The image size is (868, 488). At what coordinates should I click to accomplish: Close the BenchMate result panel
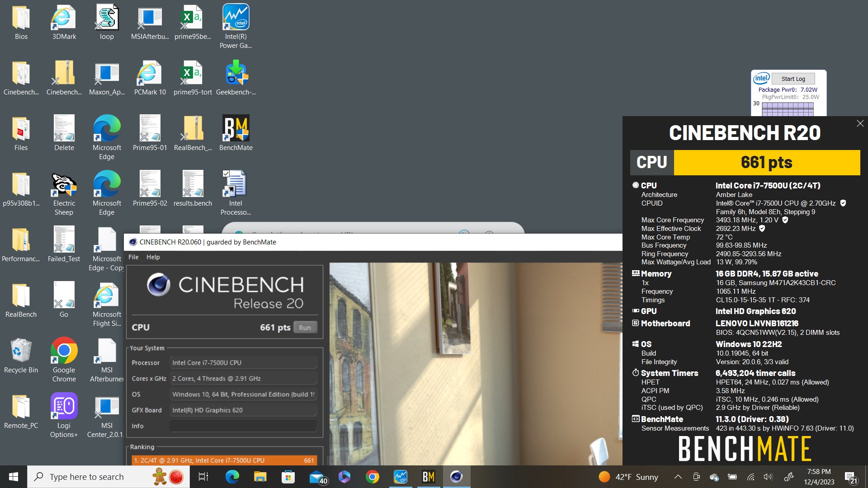point(860,123)
